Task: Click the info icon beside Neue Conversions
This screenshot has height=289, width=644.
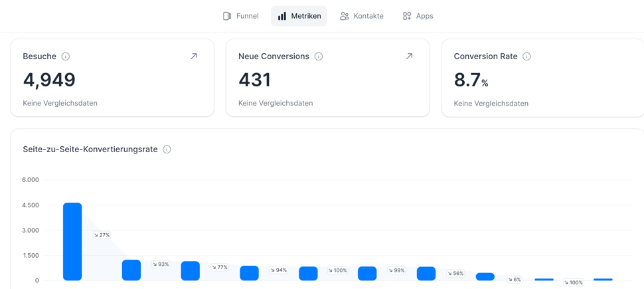Action: [319, 56]
